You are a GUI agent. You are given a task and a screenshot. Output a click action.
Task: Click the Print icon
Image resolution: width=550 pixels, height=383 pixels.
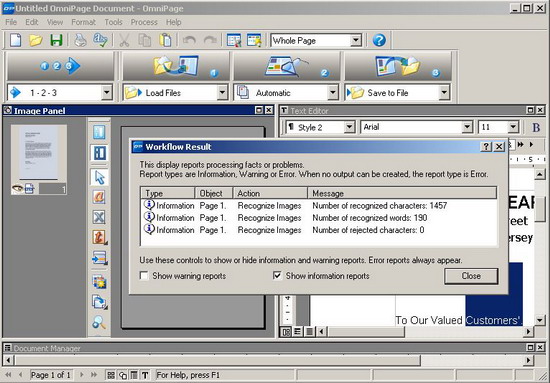click(80, 40)
